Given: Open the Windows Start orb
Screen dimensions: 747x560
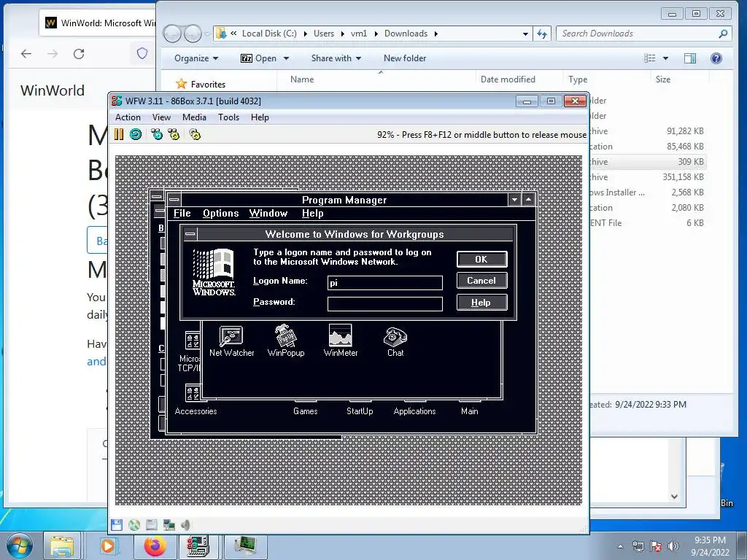Looking at the screenshot, I should pyautogui.click(x=20, y=546).
